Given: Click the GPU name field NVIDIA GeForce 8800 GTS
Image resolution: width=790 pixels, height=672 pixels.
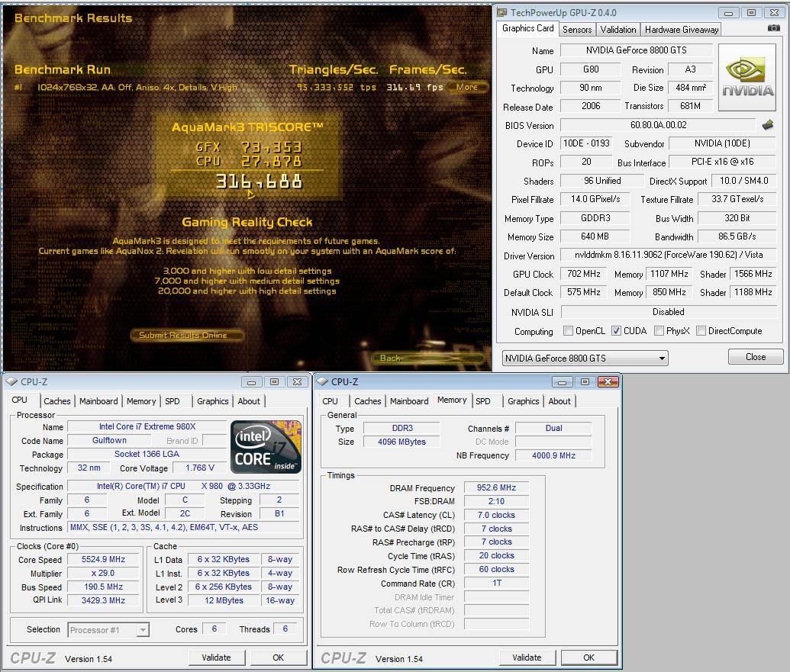Looking at the screenshot, I should [636, 50].
